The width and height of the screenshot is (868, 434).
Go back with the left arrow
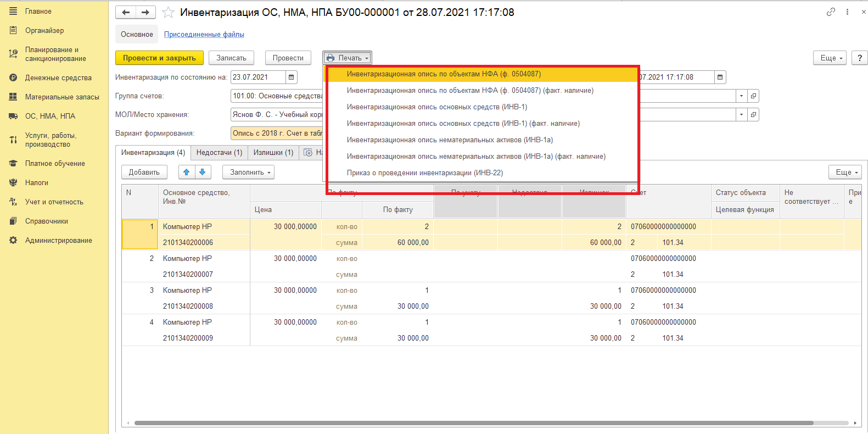(x=126, y=12)
